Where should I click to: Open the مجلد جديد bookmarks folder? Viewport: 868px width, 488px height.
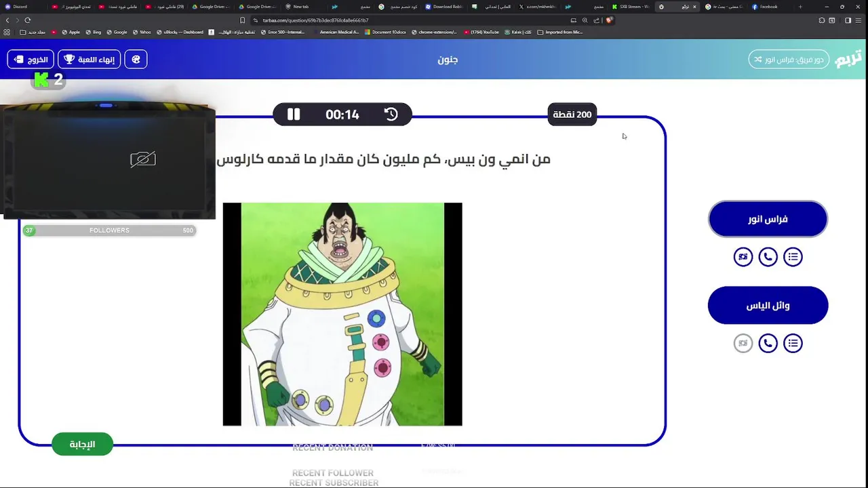click(33, 32)
